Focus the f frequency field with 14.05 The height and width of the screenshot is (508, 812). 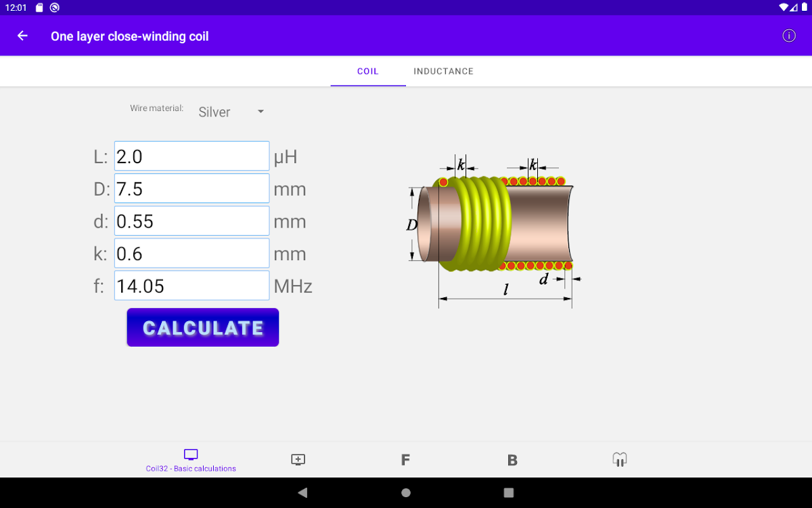tap(191, 286)
